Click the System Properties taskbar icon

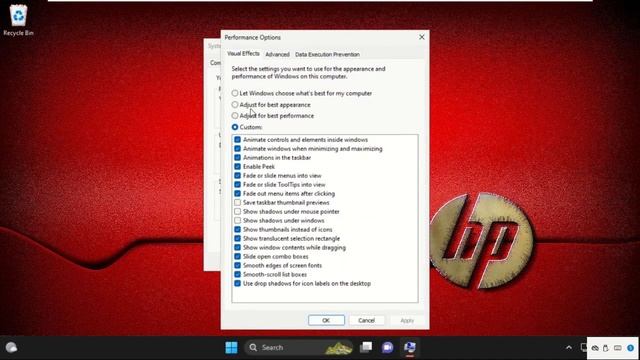coord(409,347)
